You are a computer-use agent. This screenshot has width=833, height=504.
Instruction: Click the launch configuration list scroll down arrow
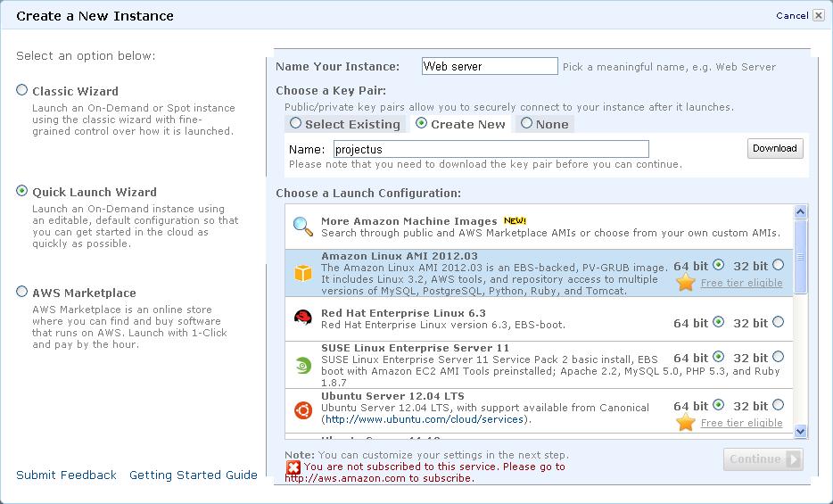coord(801,431)
